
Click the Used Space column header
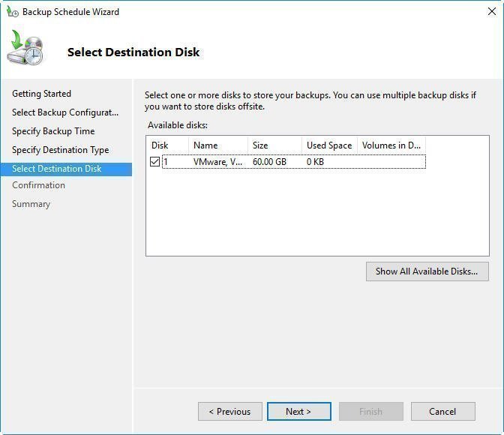329,145
